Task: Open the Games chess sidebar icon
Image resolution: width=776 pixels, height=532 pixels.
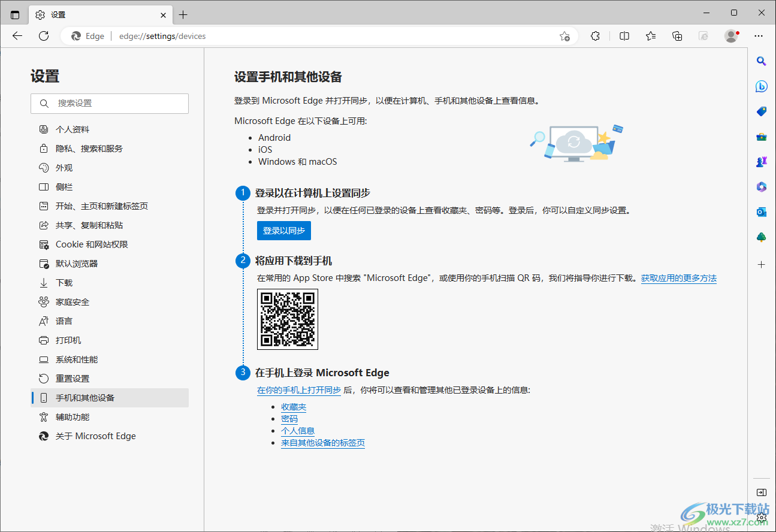Action: click(762, 162)
